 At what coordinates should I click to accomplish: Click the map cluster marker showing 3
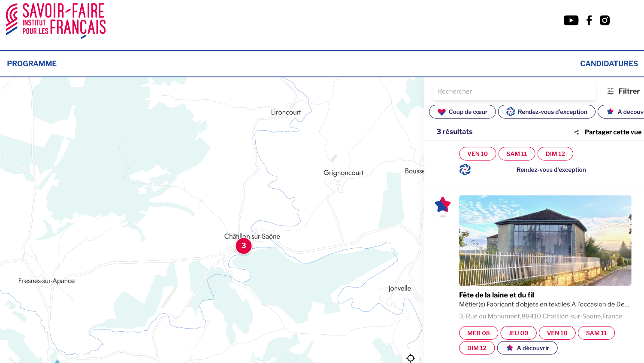[x=244, y=246]
